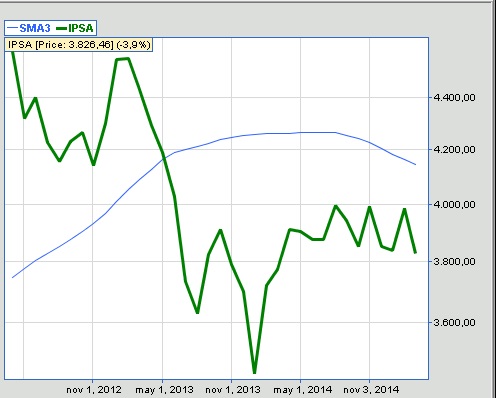
Task: Click the 4.200,00 axis value
Action: (454, 150)
